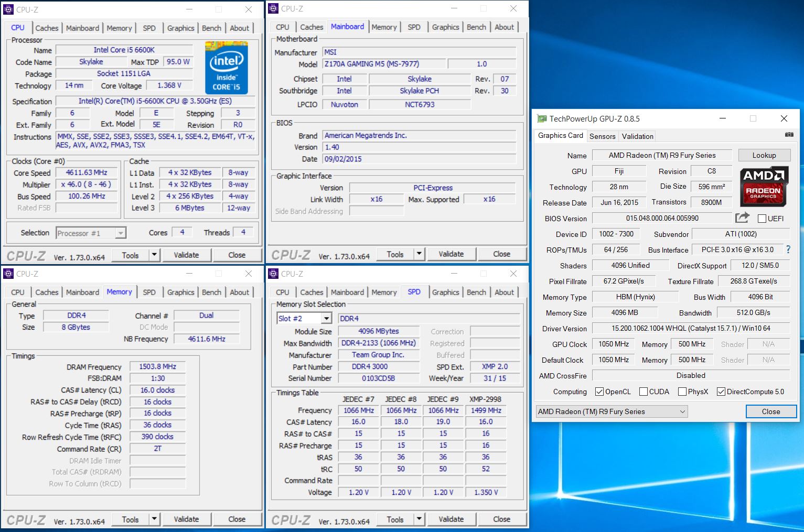Click the Release Date value 'Jun 16, 2015'
804x532 pixels.
click(x=619, y=202)
